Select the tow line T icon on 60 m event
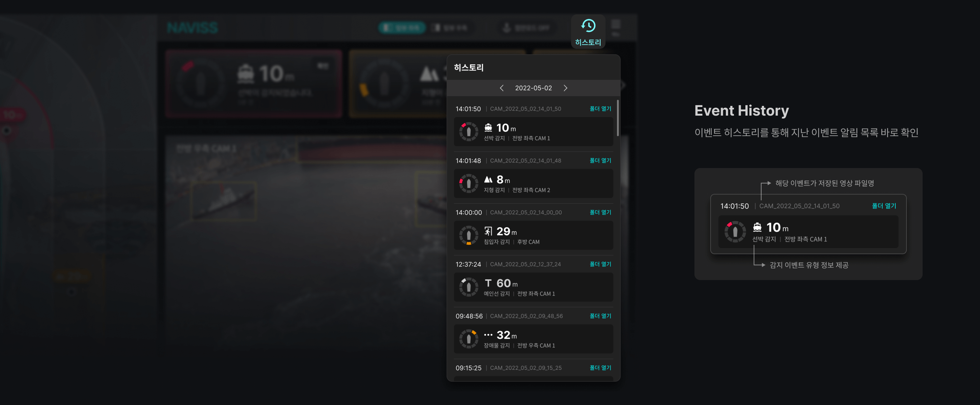The image size is (980, 405). tap(488, 283)
